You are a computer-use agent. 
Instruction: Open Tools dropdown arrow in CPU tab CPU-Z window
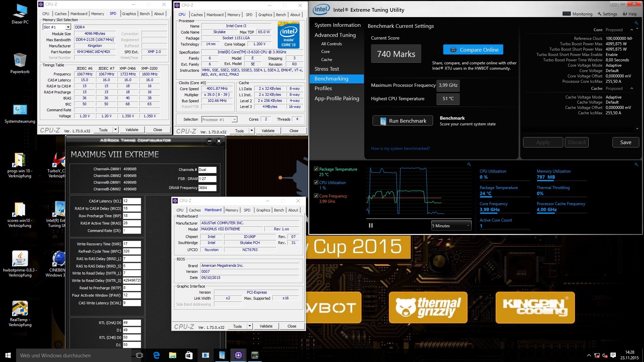tap(252, 131)
